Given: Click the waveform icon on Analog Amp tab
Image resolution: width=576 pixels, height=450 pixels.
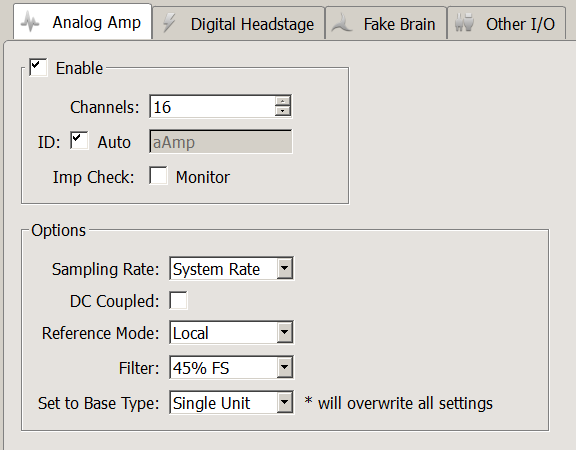Looking at the screenshot, I should 30,22.
